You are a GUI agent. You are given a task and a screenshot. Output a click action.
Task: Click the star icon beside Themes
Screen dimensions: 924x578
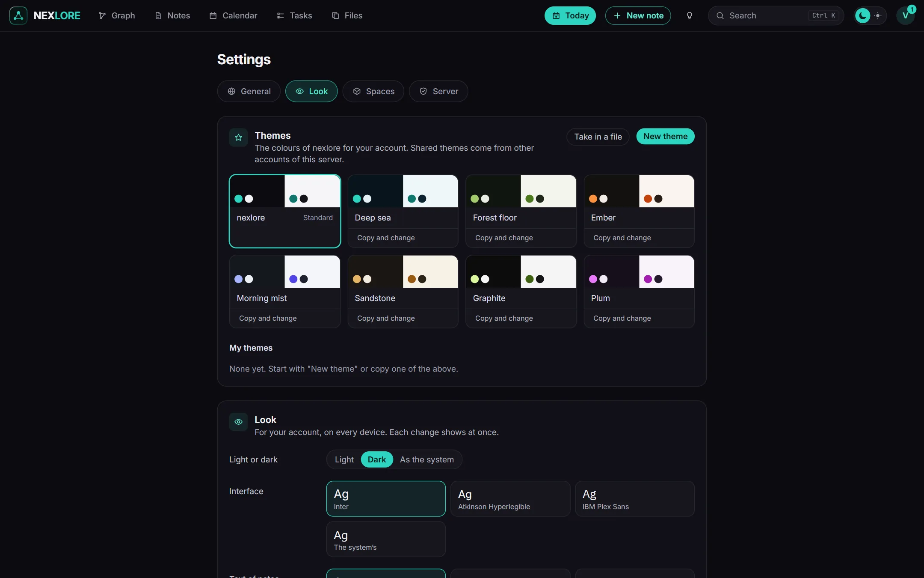[238, 137]
